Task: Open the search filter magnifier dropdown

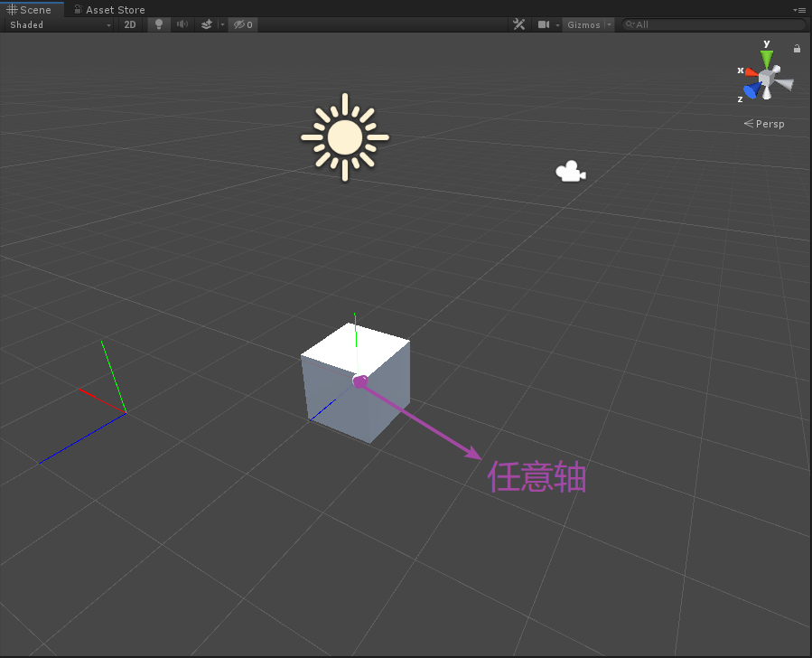Action: pos(630,24)
